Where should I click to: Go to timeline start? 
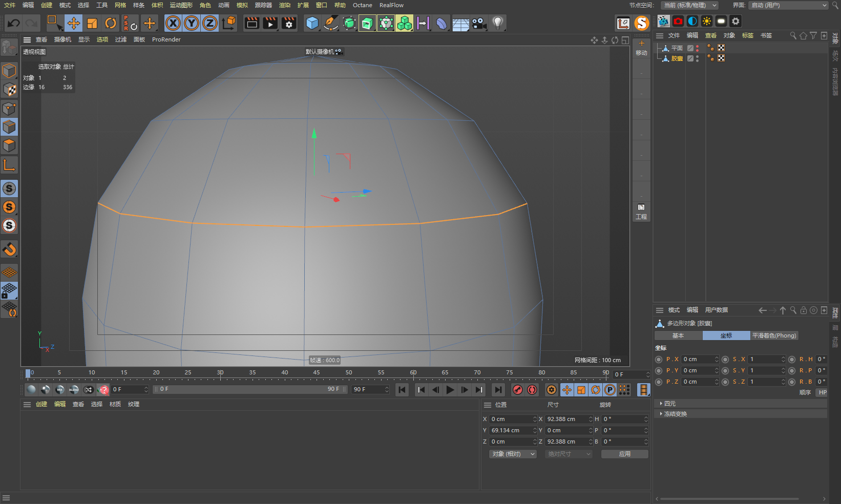[402, 390]
